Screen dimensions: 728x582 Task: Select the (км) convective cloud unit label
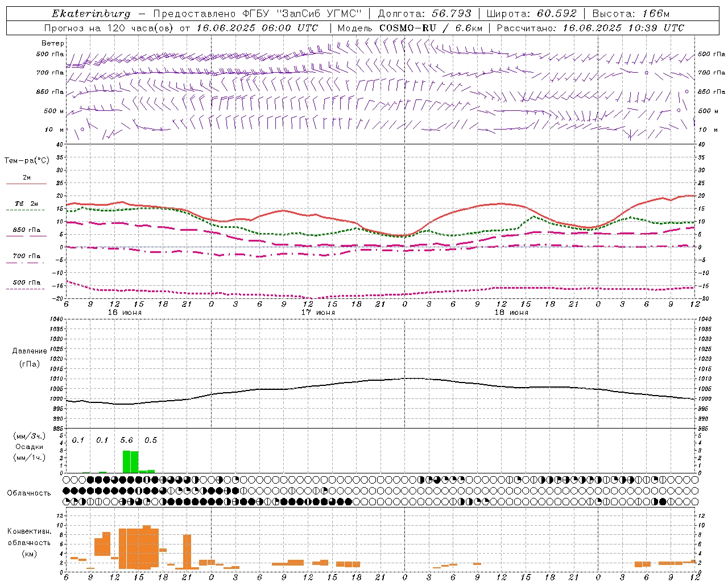29,554
